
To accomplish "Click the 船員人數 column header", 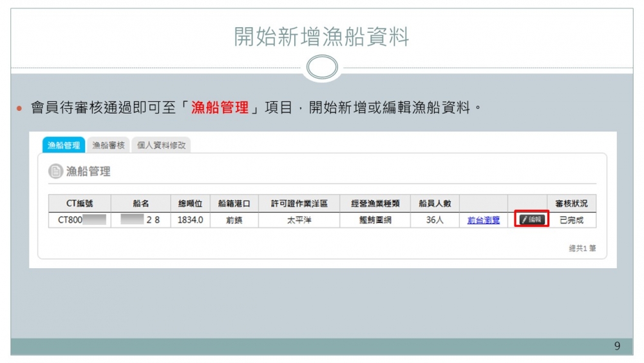I will [x=435, y=203].
